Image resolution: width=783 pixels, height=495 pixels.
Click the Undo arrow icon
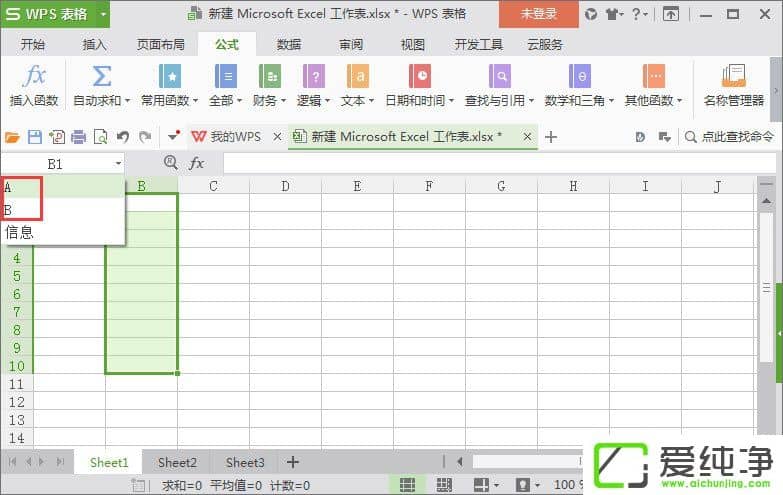click(122, 137)
